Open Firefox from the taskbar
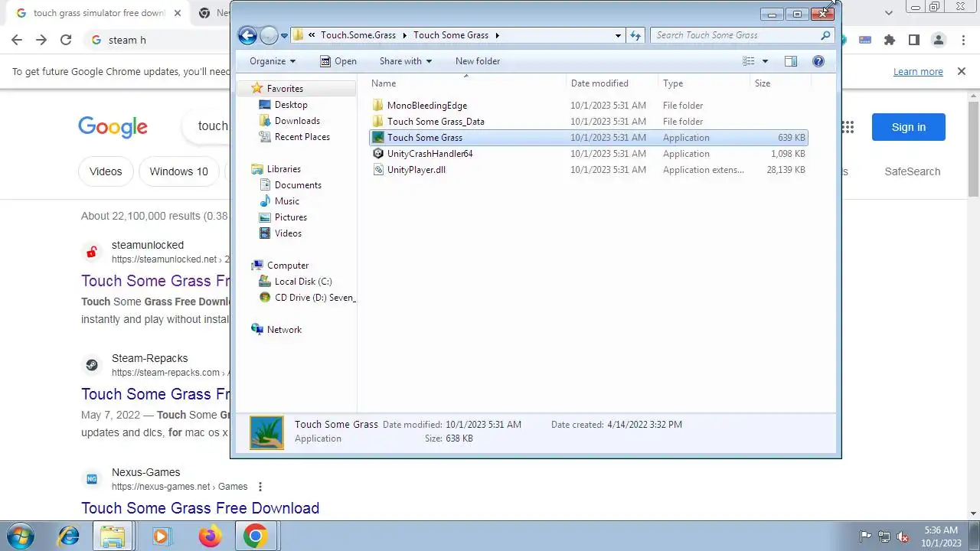 pyautogui.click(x=209, y=536)
